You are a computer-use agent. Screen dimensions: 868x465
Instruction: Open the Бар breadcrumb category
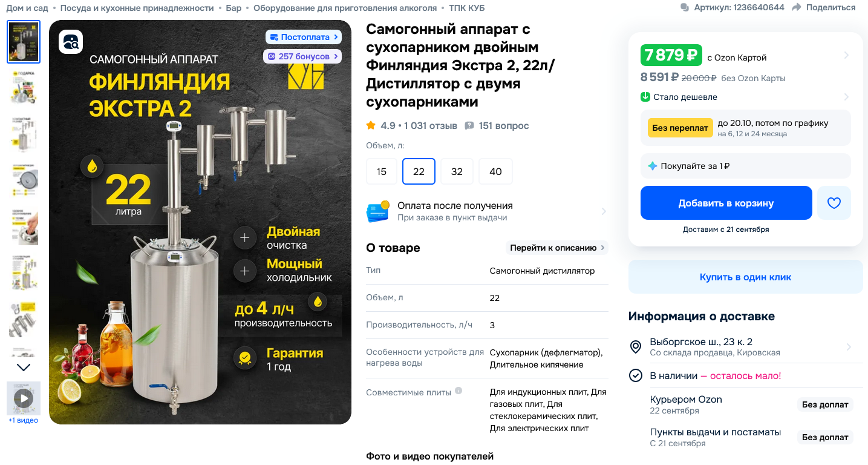pyautogui.click(x=234, y=8)
